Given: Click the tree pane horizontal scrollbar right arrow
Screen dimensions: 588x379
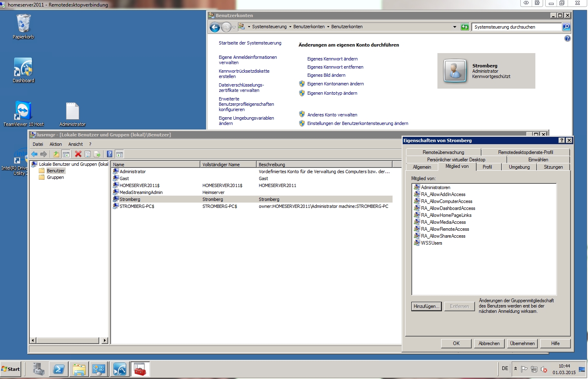Looking at the screenshot, I should (x=105, y=340).
